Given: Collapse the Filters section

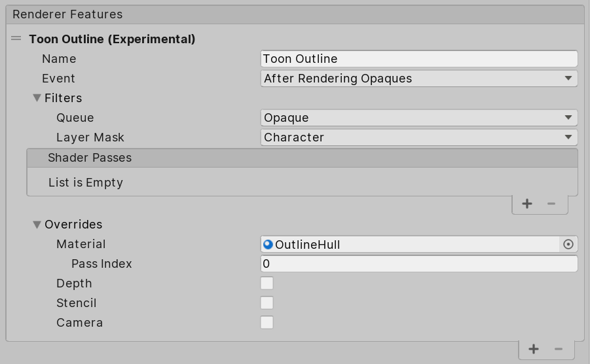Looking at the screenshot, I should click(37, 98).
